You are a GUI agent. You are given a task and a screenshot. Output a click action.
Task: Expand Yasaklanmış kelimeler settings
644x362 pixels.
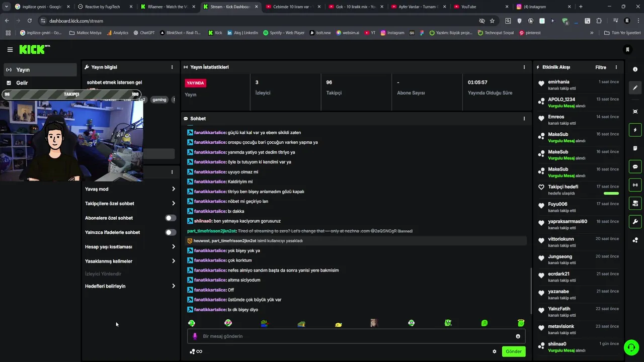130,261
